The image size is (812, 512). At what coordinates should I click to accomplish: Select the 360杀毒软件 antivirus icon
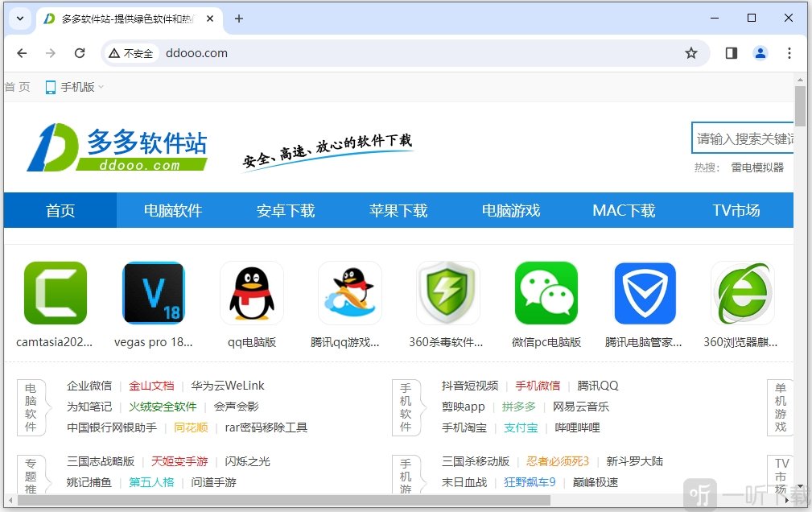[x=447, y=292]
